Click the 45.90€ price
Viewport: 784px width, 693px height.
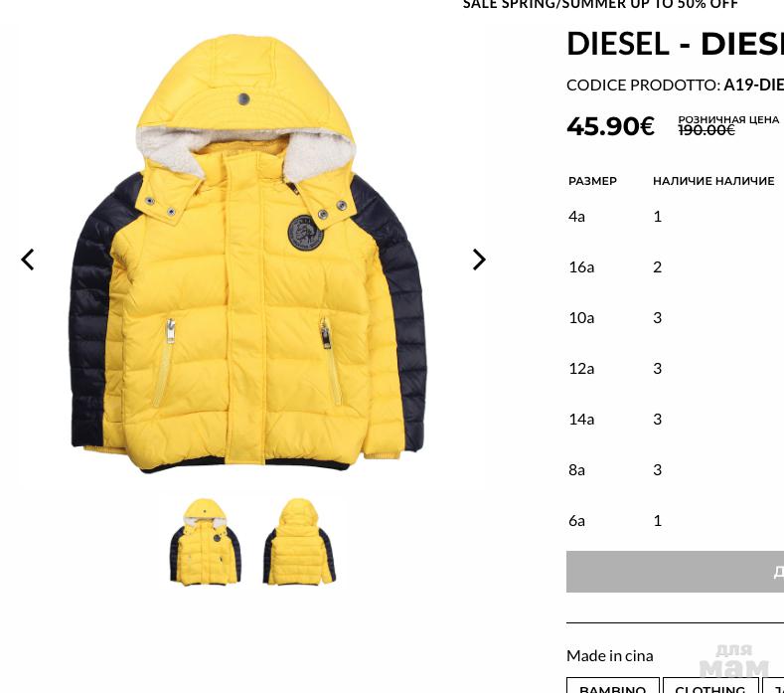click(610, 126)
